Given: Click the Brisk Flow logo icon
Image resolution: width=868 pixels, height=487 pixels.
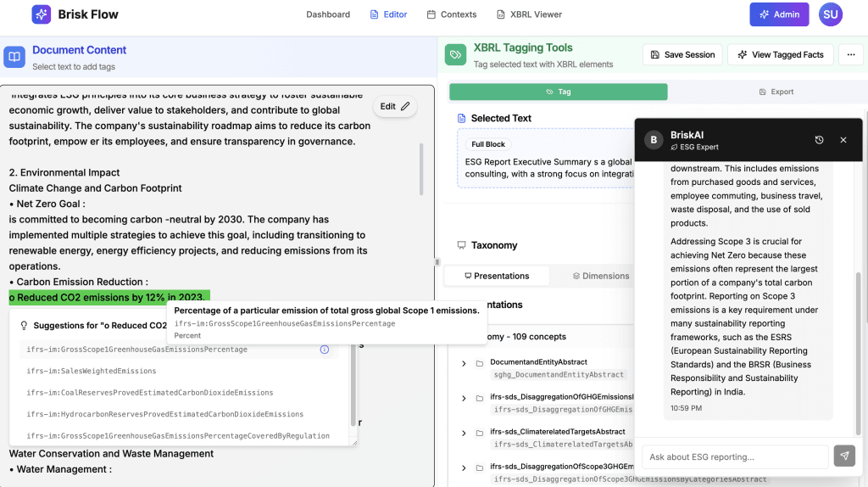Looking at the screenshot, I should (x=42, y=14).
